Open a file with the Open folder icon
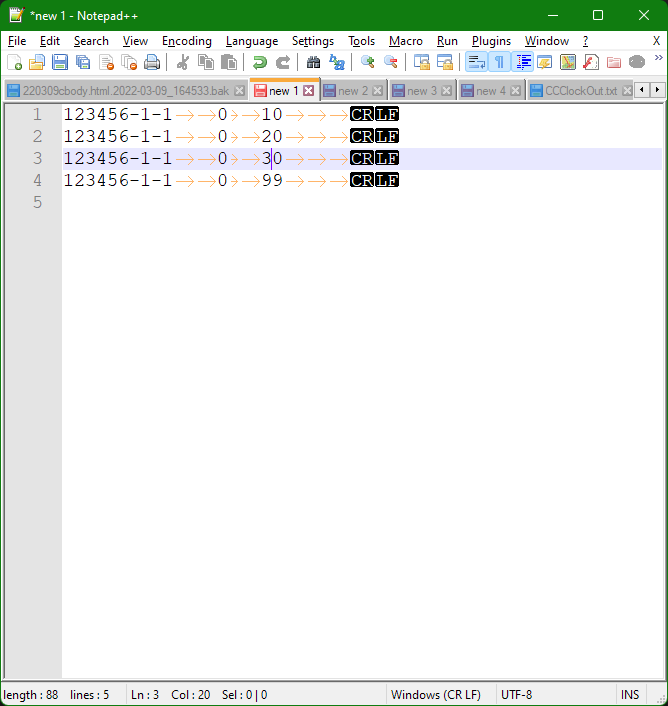This screenshot has height=706, width=668. 37,63
